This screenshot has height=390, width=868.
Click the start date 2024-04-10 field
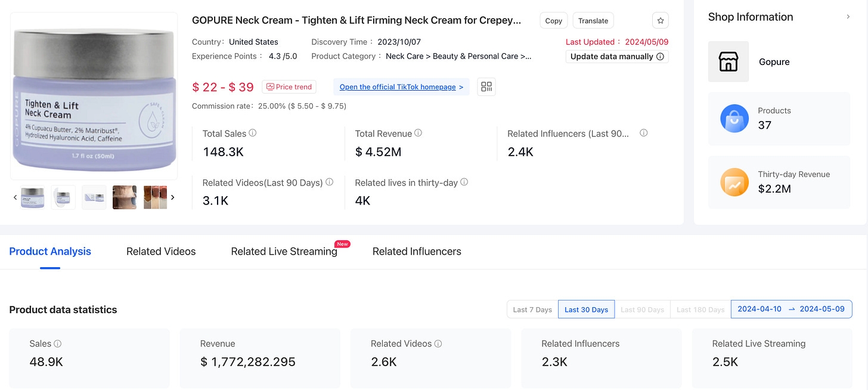[759, 309]
